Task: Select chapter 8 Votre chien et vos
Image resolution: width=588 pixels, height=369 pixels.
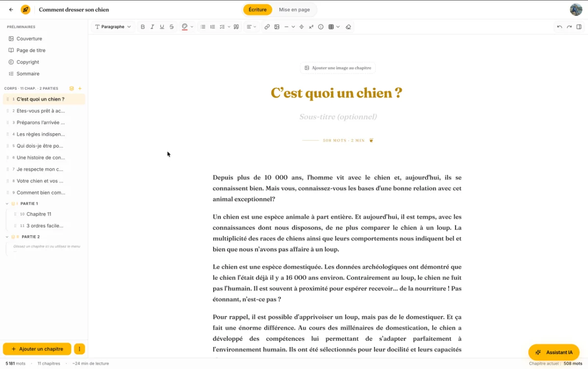Action: [44, 181]
